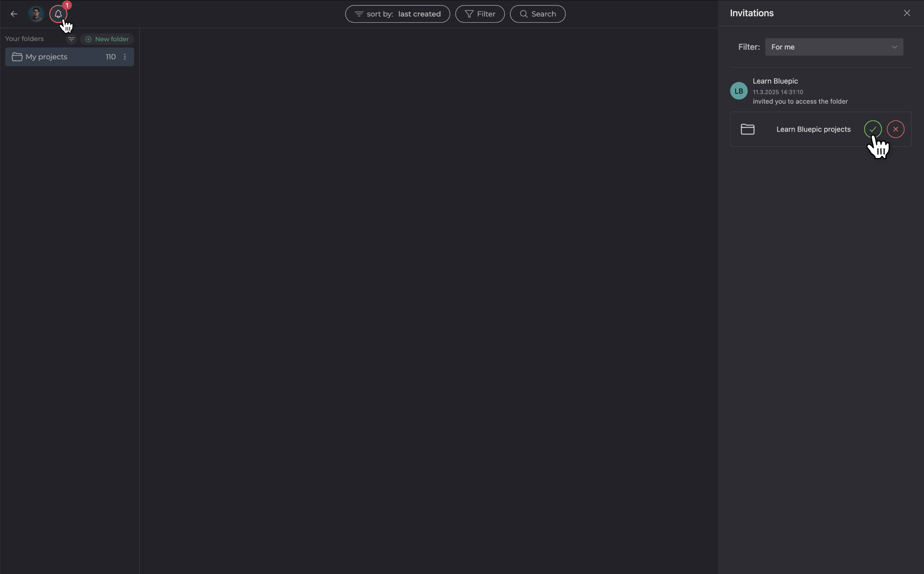Decline the Learn Bluepic projects invitation
This screenshot has width=924, height=574.
point(896,129)
